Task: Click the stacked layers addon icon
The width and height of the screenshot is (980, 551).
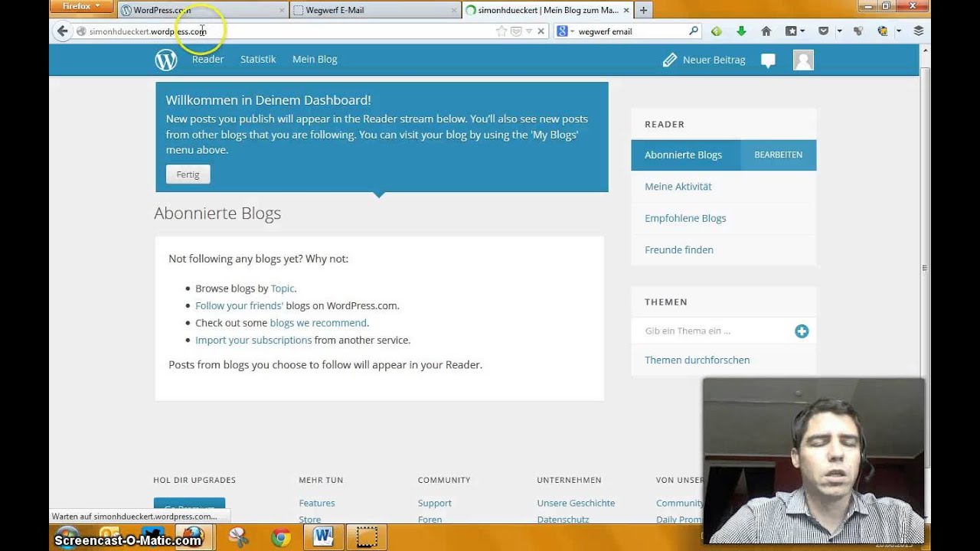Action: 919,31
